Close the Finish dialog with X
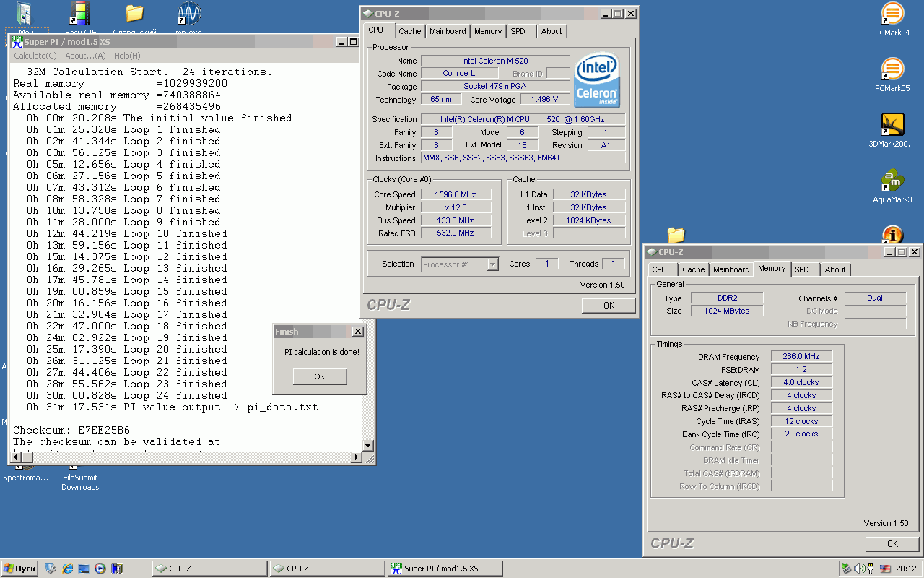The height and width of the screenshot is (578, 924). pos(357,332)
